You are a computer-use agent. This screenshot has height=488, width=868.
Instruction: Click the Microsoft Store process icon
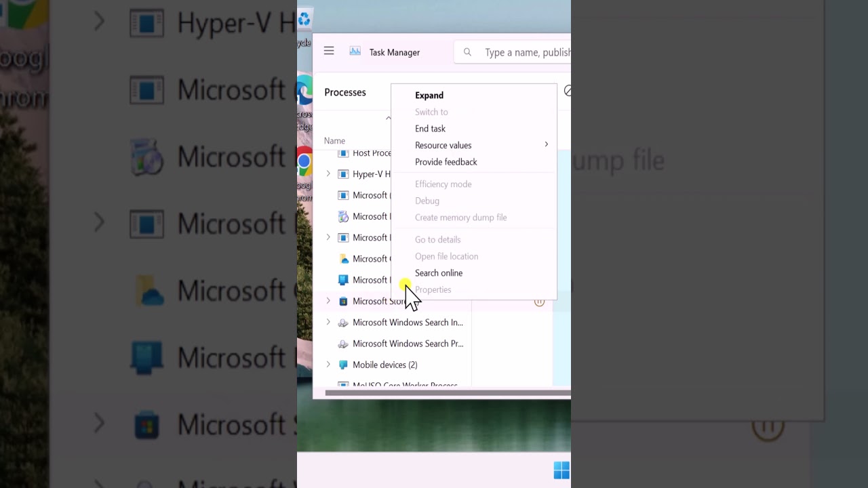343,301
